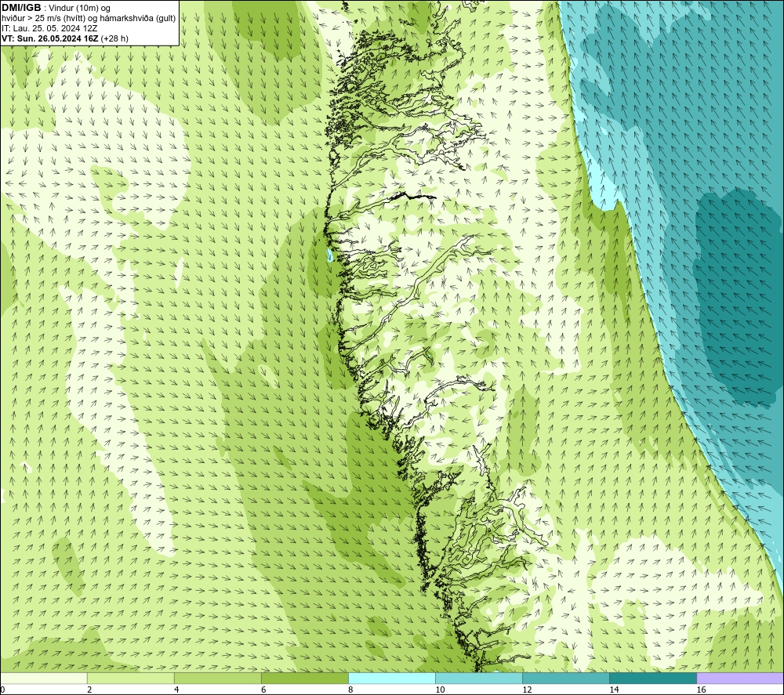Click the "(+28 h)" forecast offset text
This screenshot has width=784, height=695.
114,38
